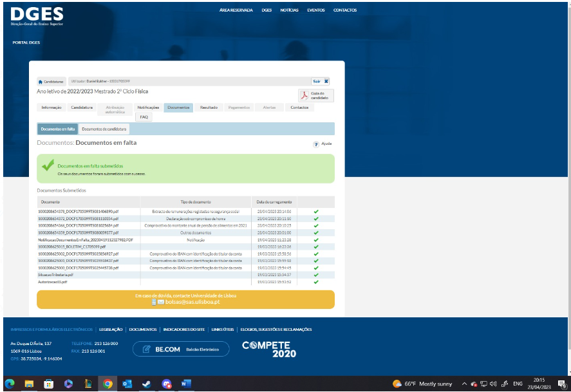This screenshot has height=392, width=571.
Task: Open file SituacaoTributaria.pdf
Action: tap(55, 275)
